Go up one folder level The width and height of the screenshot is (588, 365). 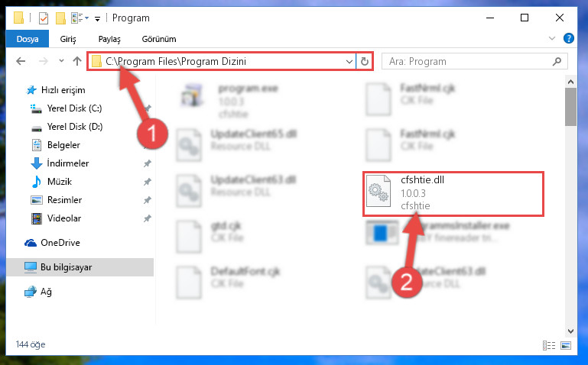coord(77,61)
